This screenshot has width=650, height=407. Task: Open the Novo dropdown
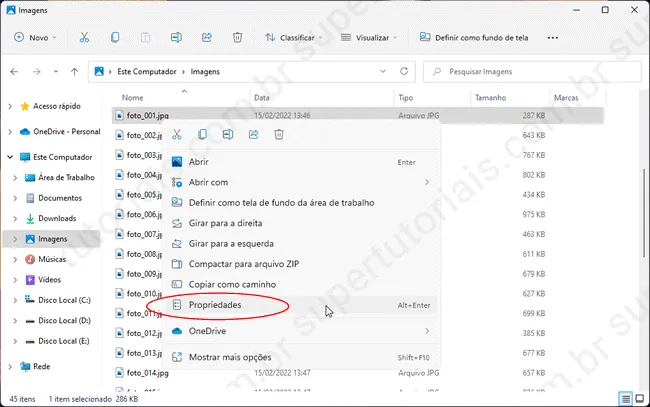tap(35, 38)
